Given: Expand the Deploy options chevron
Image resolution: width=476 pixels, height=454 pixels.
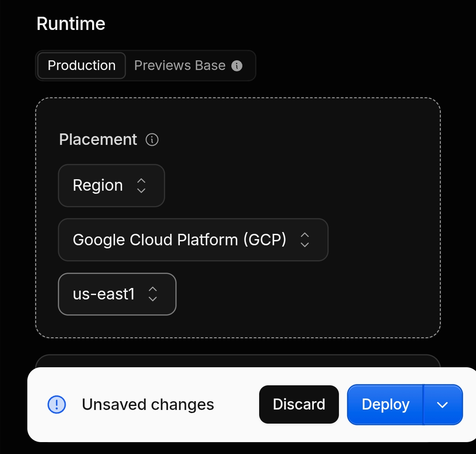Looking at the screenshot, I should pyautogui.click(x=443, y=405).
